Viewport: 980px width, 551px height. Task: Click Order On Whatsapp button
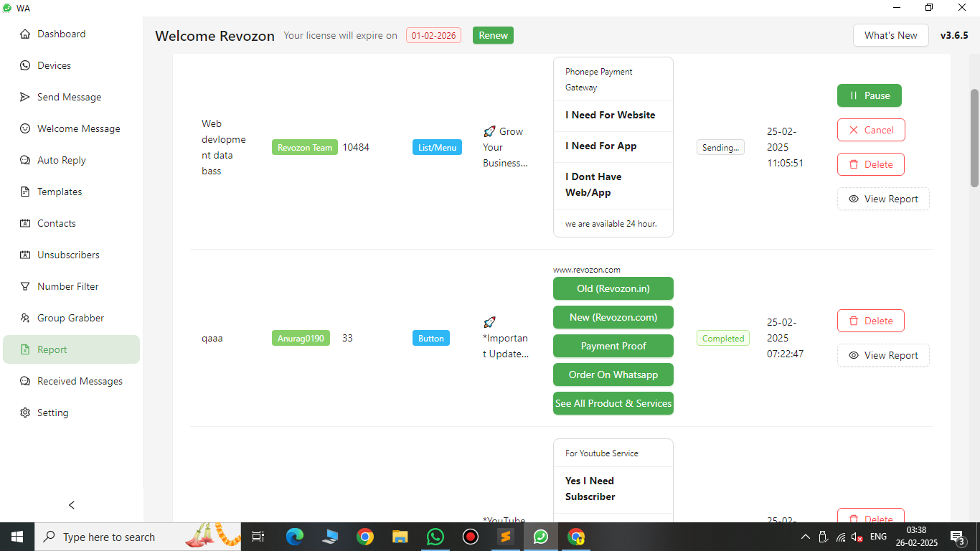pyautogui.click(x=613, y=375)
